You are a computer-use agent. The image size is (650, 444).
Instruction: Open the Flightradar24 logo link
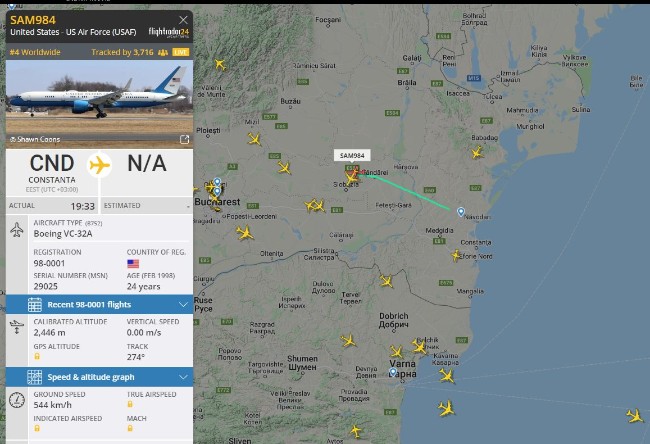pos(169,32)
